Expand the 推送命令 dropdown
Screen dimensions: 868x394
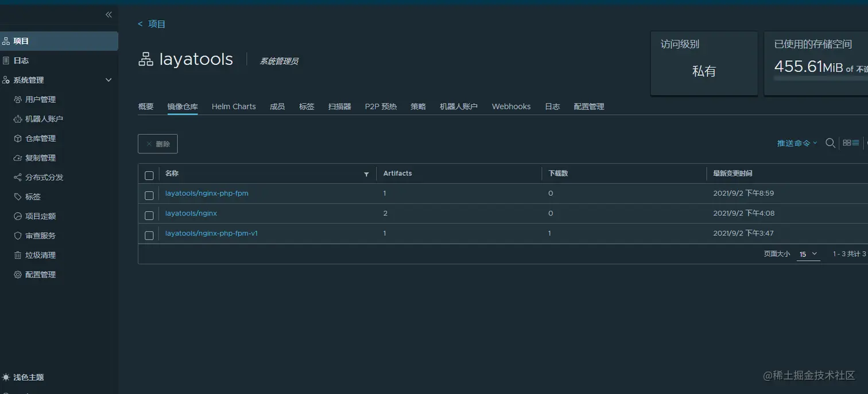[797, 143]
